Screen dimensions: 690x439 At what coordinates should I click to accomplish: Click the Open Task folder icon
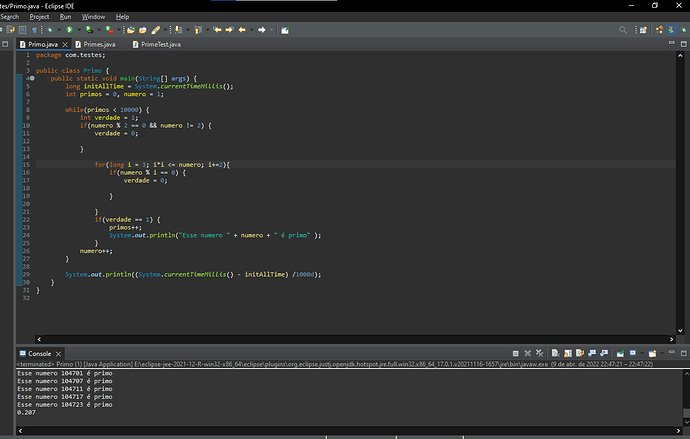pyautogui.click(x=143, y=30)
